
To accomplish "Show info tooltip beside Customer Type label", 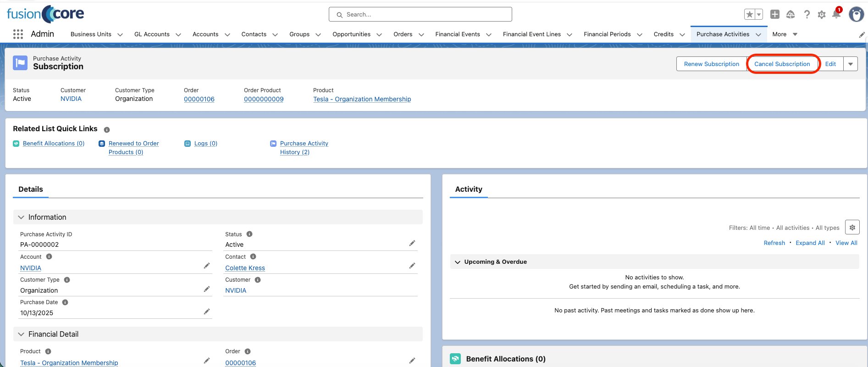I will [67, 280].
